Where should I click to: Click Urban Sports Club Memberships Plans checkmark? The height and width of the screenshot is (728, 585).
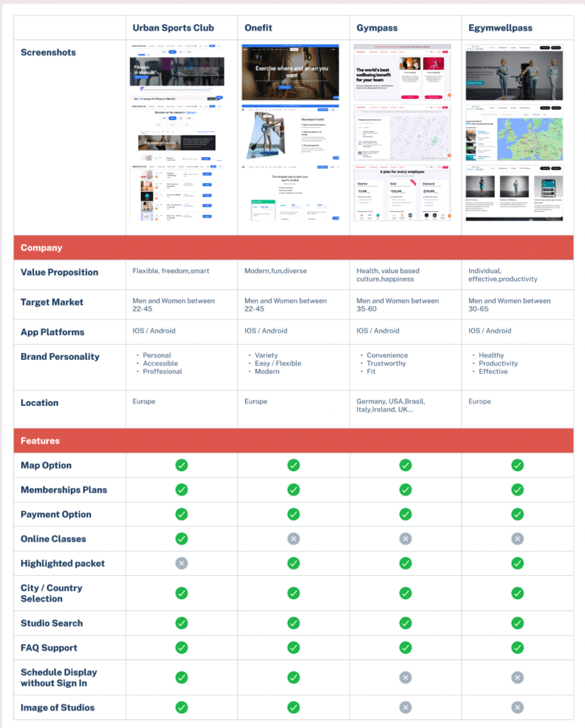point(181,490)
